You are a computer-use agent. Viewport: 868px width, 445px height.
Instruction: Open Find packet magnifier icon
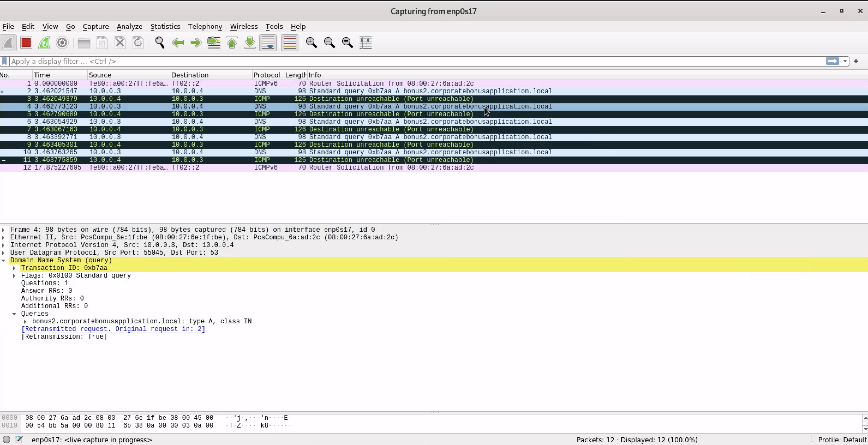tap(160, 43)
